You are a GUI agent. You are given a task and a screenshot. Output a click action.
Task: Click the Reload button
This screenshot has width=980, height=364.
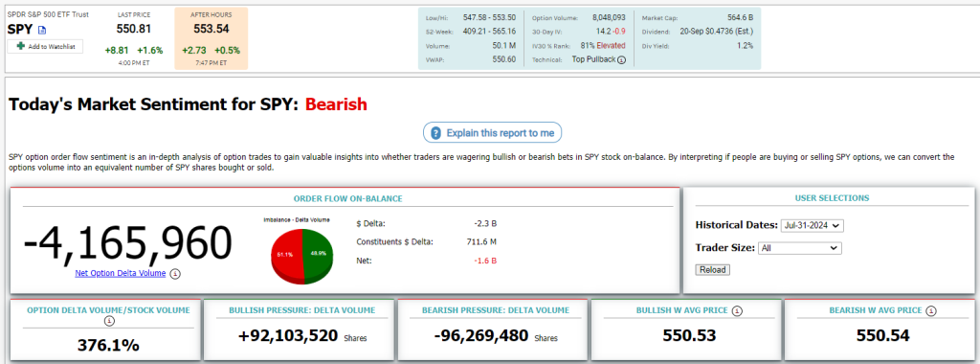pyautogui.click(x=712, y=270)
